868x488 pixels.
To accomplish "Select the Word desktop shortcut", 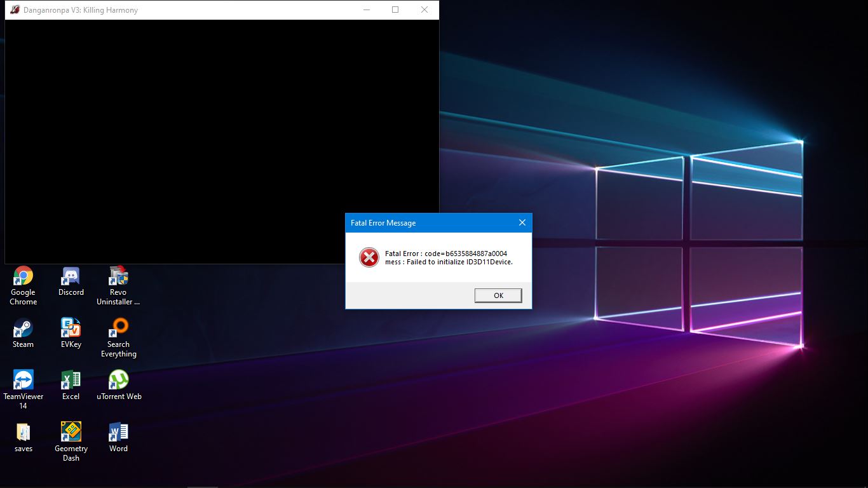I will coord(118,432).
